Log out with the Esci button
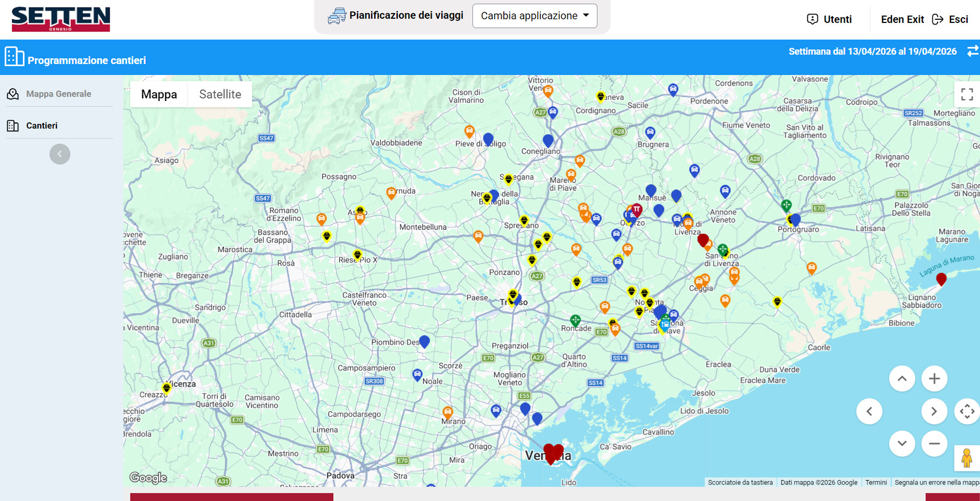Screen dimensions: 980x501 950,19
